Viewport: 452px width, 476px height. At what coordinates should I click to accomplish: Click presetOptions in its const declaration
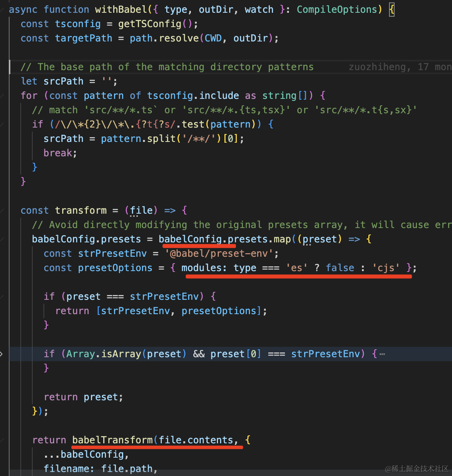click(115, 268)
